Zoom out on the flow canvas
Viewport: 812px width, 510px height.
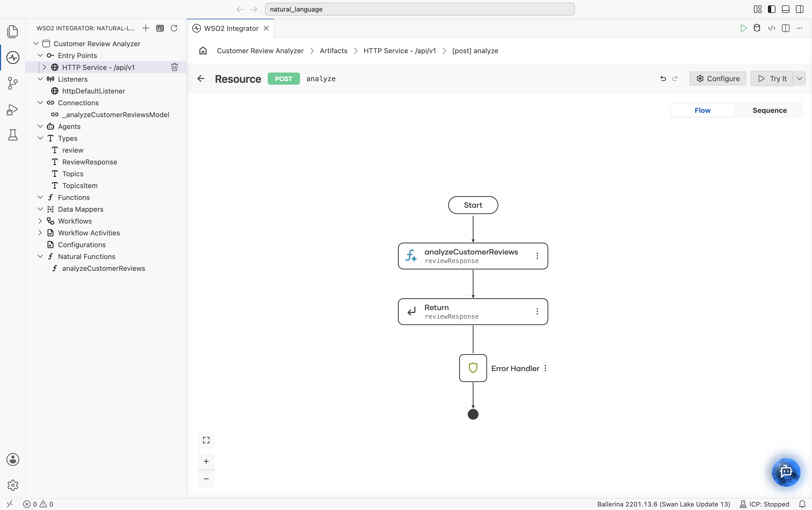click(206, 479)
